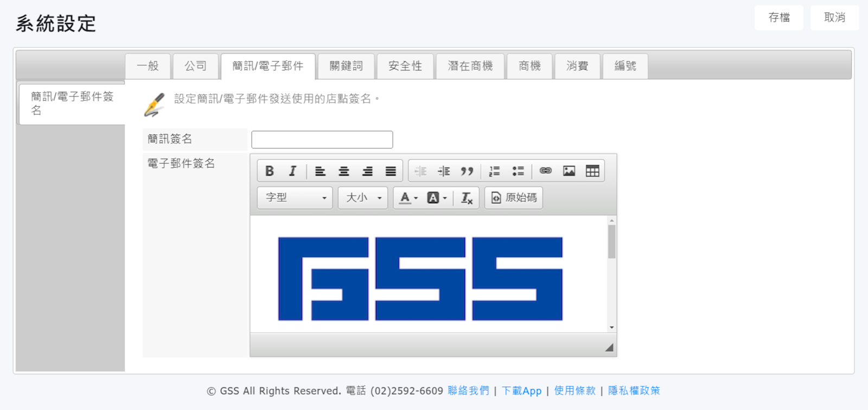The image size is (868, 410).
Task: Click the 簡訊簽名 input field
Action: tap(322, 139)
